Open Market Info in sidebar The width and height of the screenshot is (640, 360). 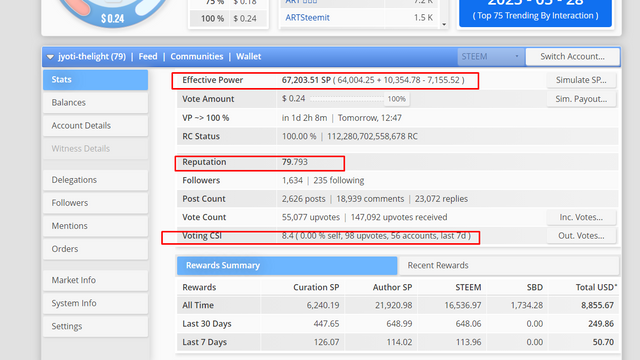point(96,280)
